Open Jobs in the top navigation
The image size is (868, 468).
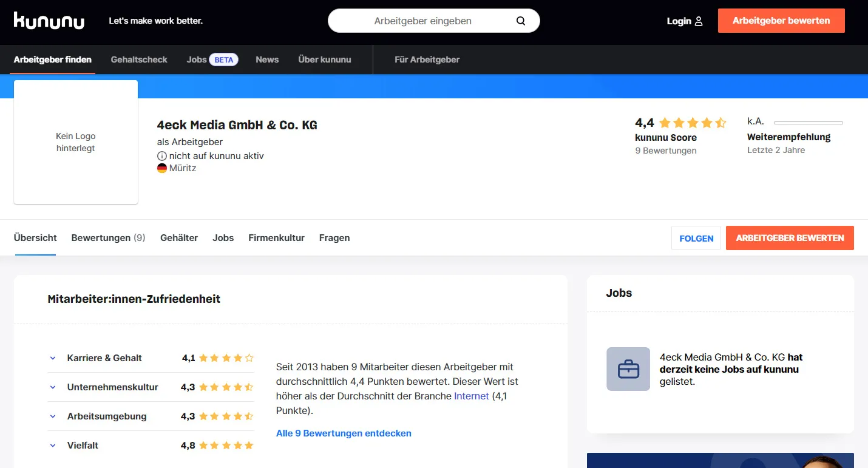197,59
